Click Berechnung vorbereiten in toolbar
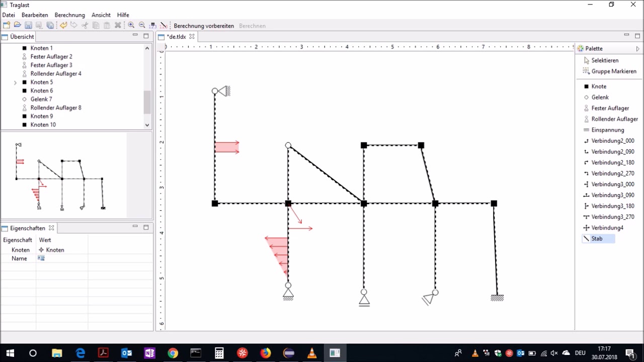Viewport: 644px width, 362px height. (204, 26)
